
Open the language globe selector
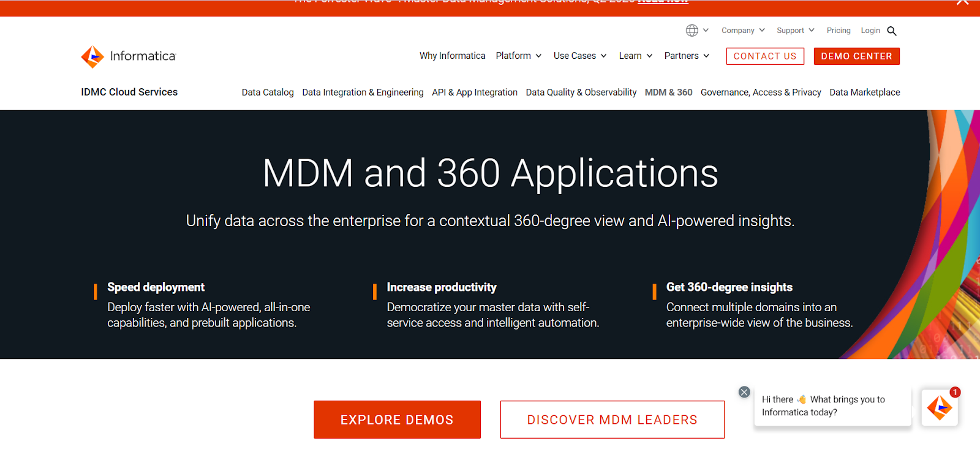[x=697, y=30]
